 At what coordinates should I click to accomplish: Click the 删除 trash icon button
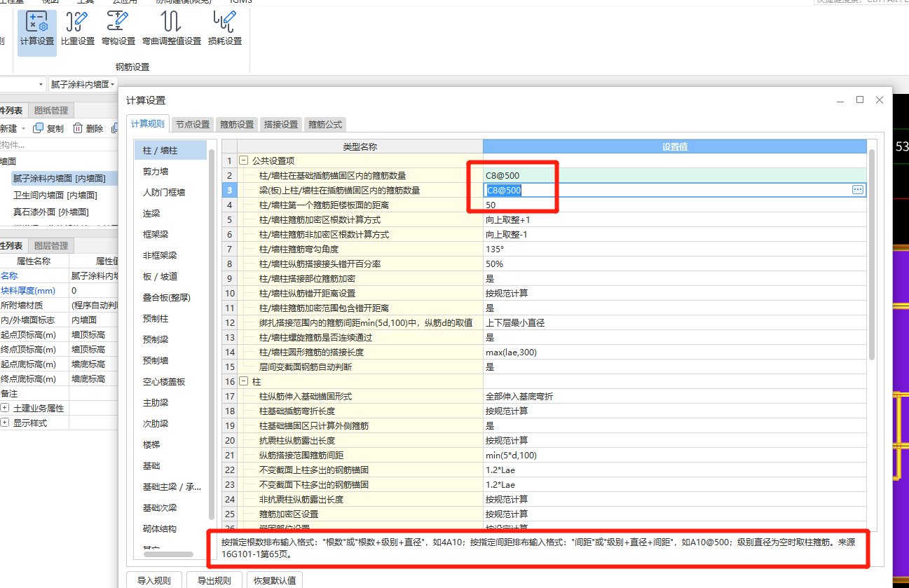point(88,128)
